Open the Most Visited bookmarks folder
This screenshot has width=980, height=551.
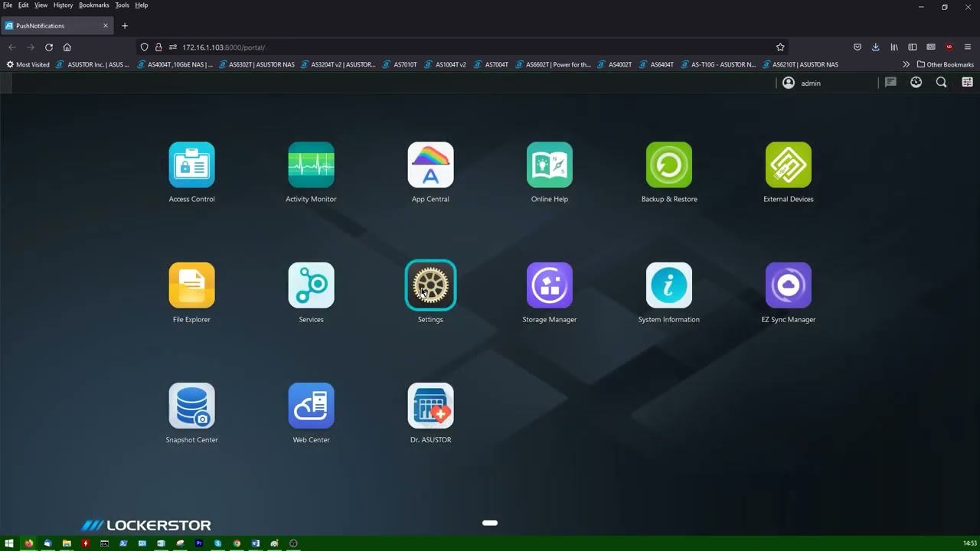pos(28,64)
